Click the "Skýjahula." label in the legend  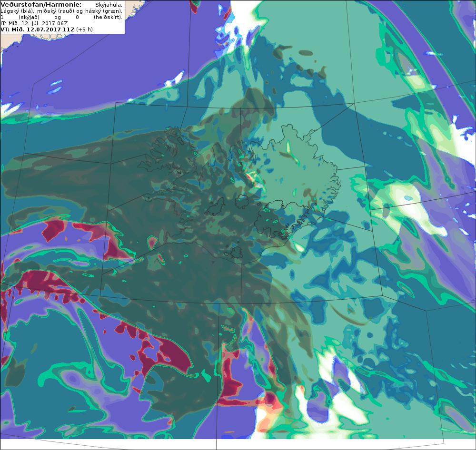coord(109,5)
